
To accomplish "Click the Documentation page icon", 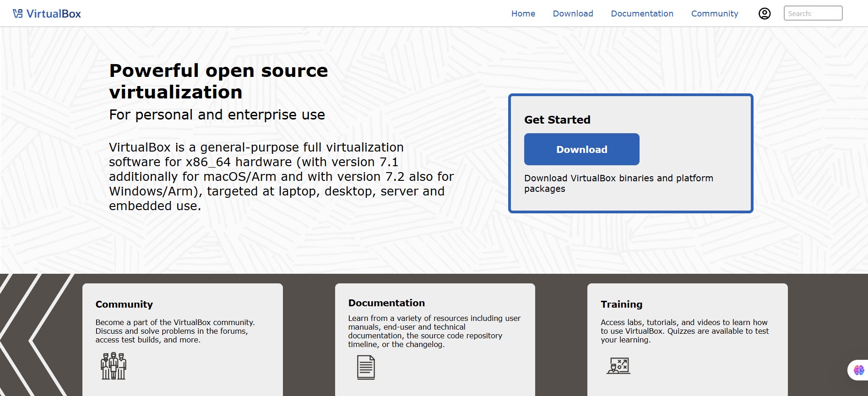I will (x=365, y=368).
